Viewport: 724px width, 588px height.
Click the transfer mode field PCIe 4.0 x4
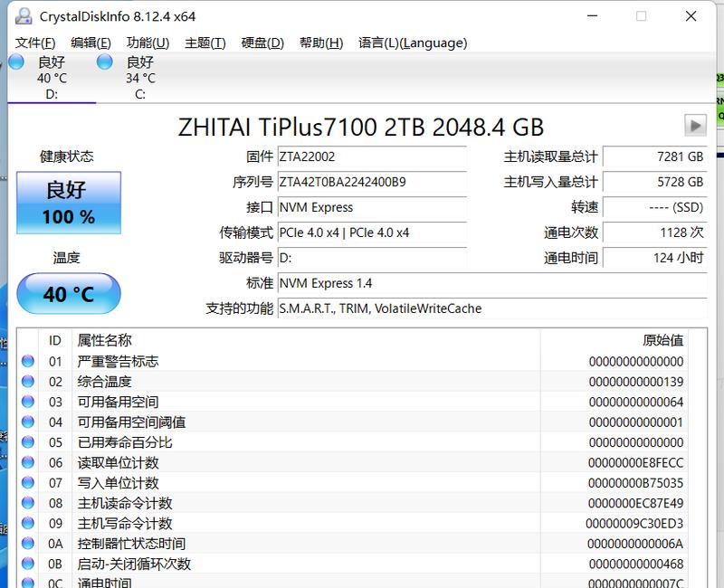click(x=372, y=232)
